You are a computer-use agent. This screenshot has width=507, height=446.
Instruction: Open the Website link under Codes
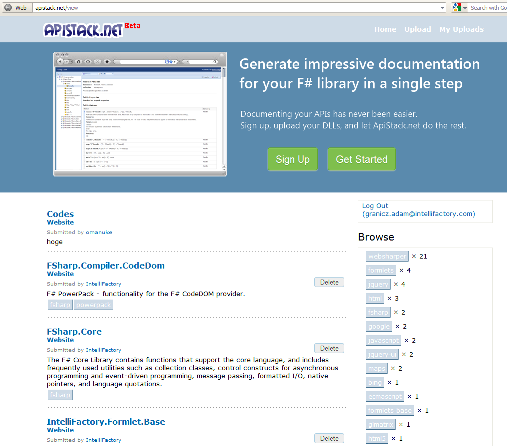point(60,222)
